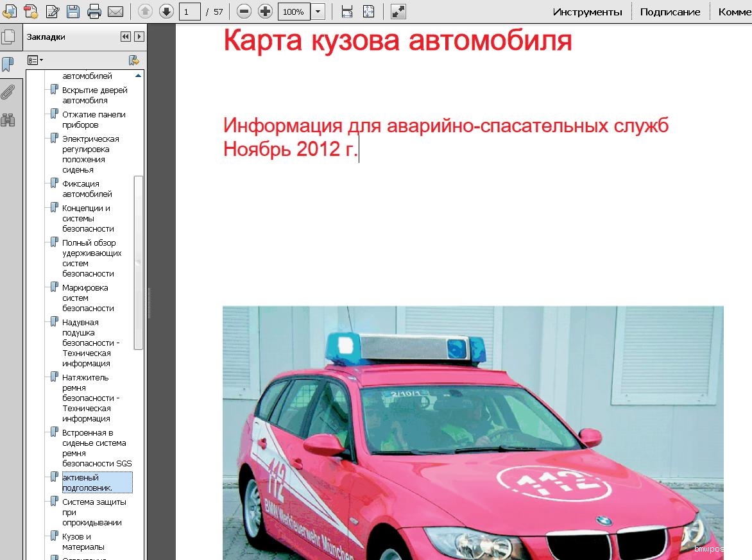Click the page number input field

[x=189, y=12]
